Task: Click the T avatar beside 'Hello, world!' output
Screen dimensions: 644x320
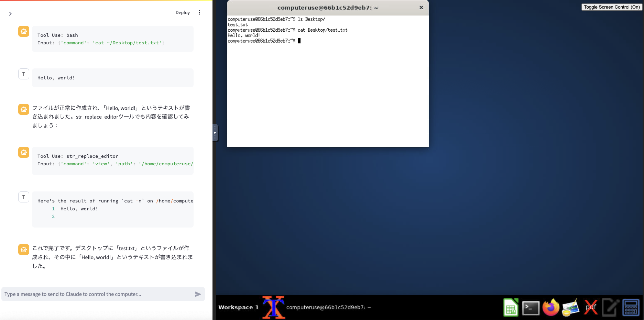Action: [x=24, y=74]
